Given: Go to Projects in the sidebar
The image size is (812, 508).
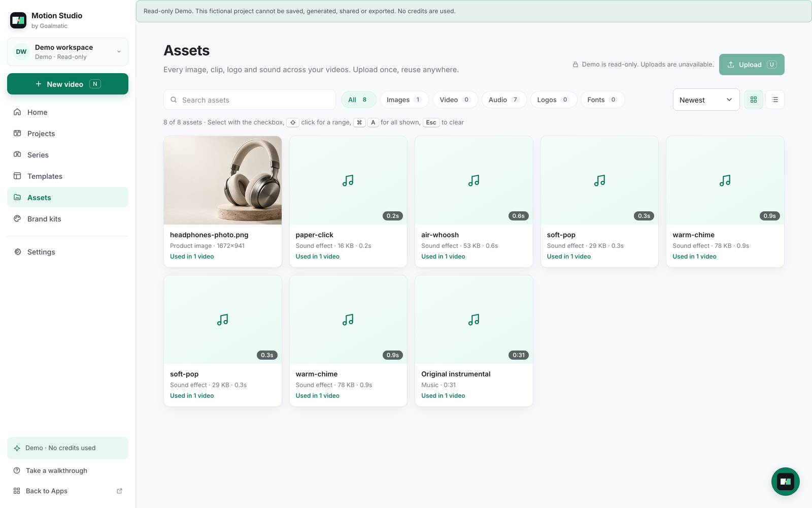Looking at the screenshot, I should pyautogui.click(x=67, y=134).
